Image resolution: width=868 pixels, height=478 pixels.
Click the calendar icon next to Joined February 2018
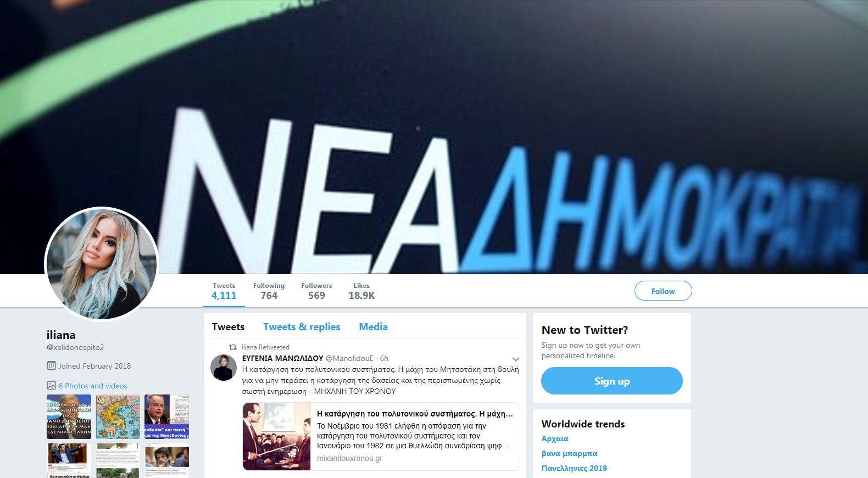(x=52, y=366)
